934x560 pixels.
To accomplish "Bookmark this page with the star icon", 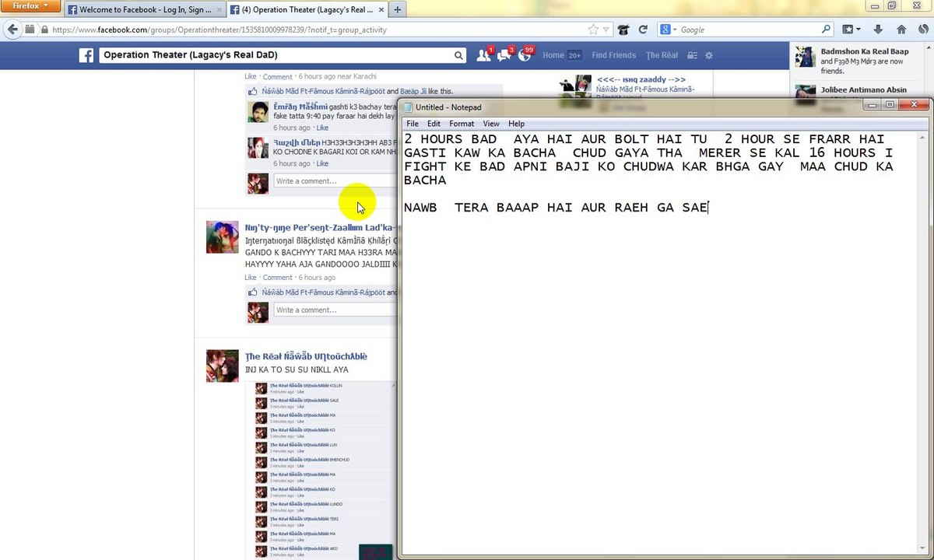I will point(594,30).
